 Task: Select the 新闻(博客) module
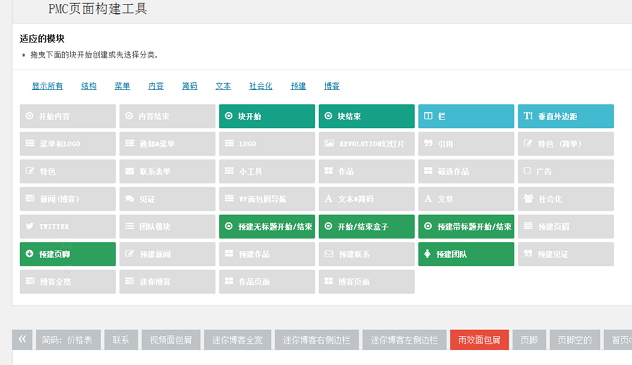68,199
